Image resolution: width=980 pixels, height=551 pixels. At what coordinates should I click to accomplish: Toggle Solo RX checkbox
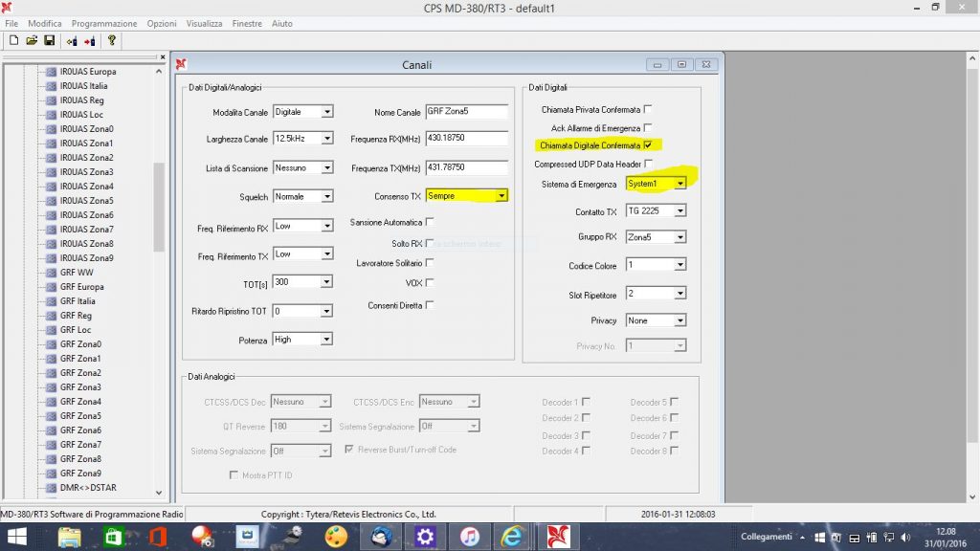430,243
